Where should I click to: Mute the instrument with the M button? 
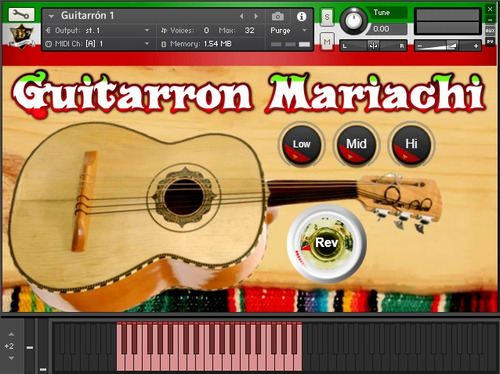[327, 42]
